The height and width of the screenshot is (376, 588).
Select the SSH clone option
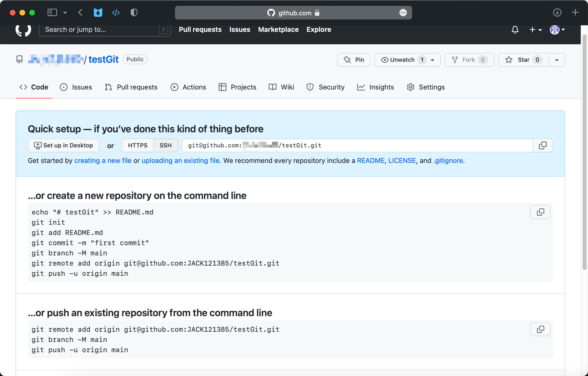tap(165, 145)
